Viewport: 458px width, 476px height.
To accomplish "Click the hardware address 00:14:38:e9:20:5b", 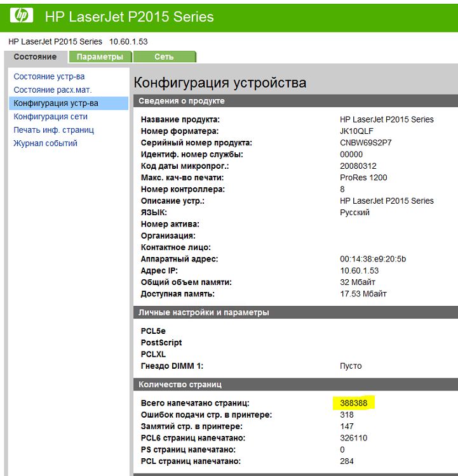I will click(373, 259).
